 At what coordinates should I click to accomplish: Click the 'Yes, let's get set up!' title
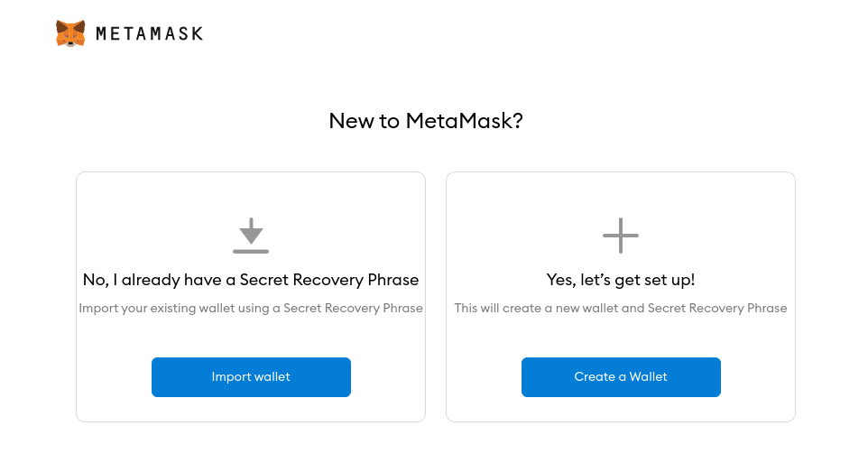621,280
